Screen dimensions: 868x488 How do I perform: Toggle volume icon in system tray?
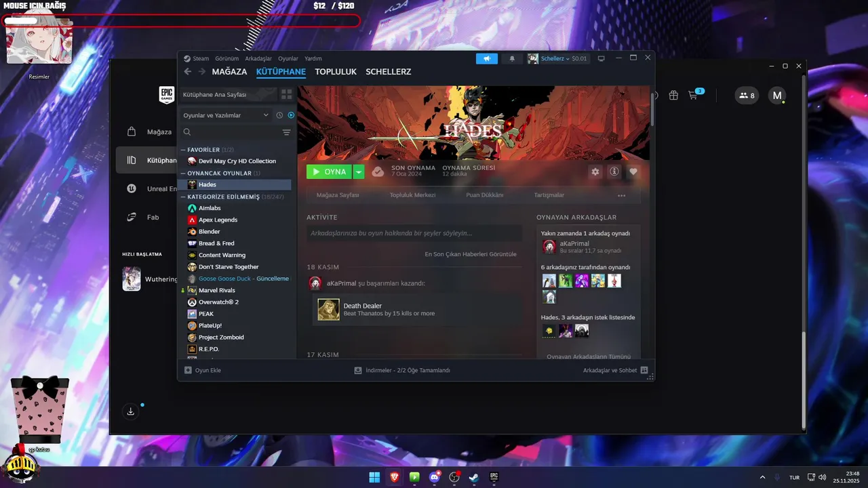(822, 478)
